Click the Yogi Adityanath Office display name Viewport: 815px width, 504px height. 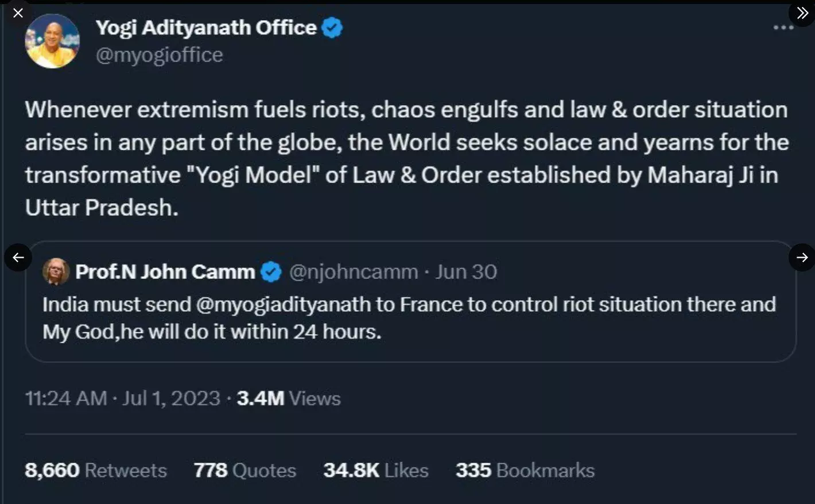pyautogui.click(x=206, y=28)
